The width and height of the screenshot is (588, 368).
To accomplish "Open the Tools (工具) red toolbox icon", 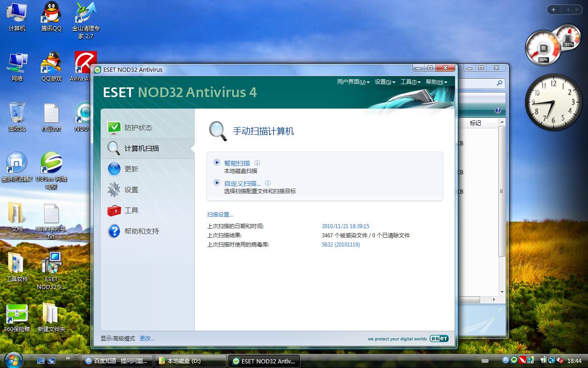I will [x=114, y=210].
